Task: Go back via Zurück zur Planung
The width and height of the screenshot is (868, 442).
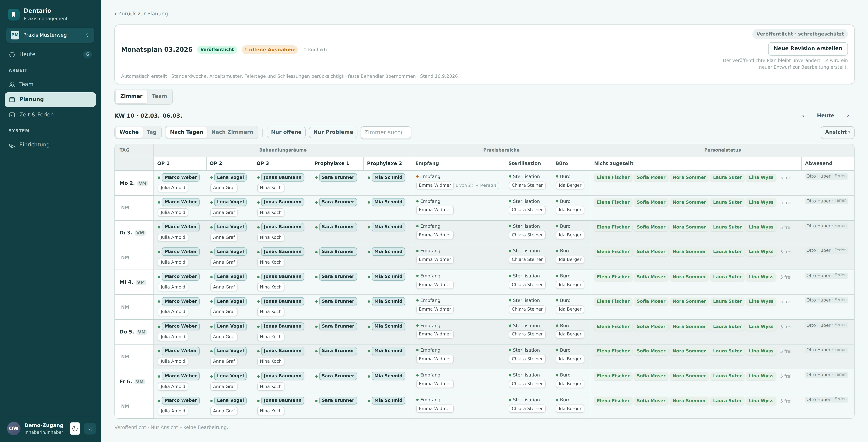Action: pyautogui.click(x=141, y=14)
